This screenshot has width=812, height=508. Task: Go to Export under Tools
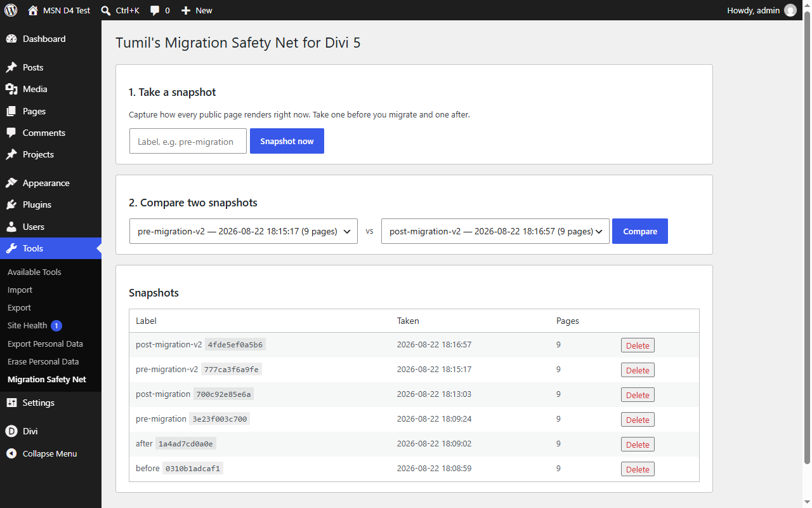tap(19, 307)
